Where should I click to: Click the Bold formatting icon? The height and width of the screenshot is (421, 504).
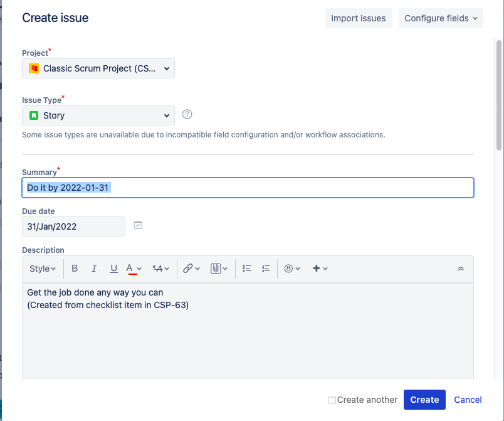click(75, 269)
